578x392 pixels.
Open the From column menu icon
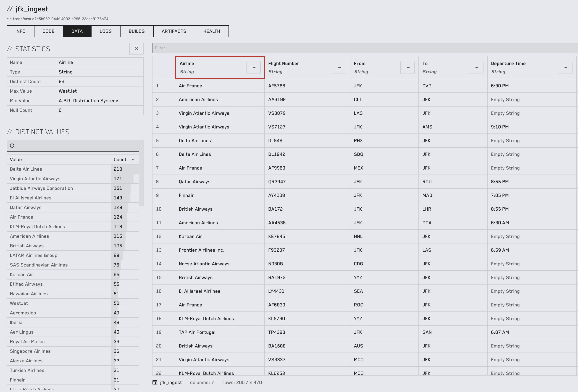pyautogui.click(x=407, y=68)
